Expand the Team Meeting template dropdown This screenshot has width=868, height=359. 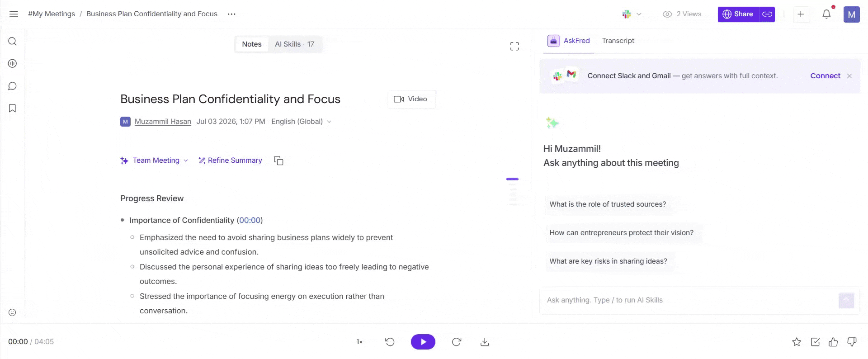pos(186,161)
